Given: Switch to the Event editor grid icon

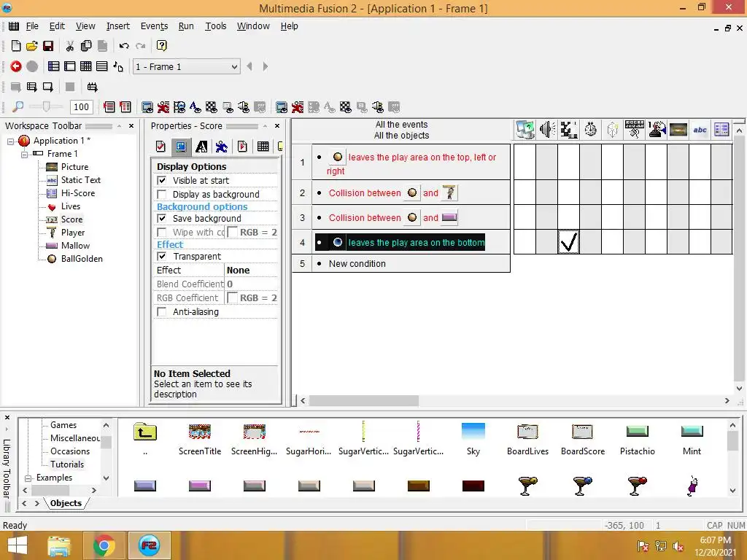Looking at the screenshot, I should click(86, 66).
